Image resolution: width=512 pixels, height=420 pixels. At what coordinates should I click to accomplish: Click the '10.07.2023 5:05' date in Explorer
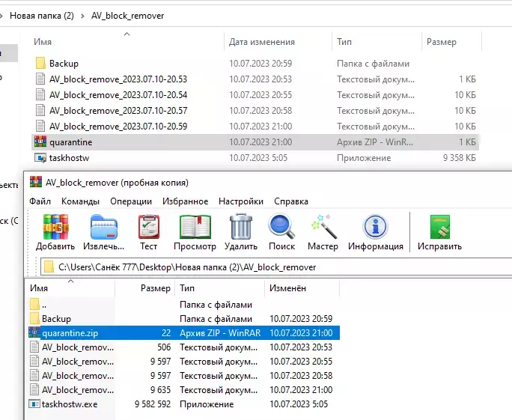click(258, 158)
